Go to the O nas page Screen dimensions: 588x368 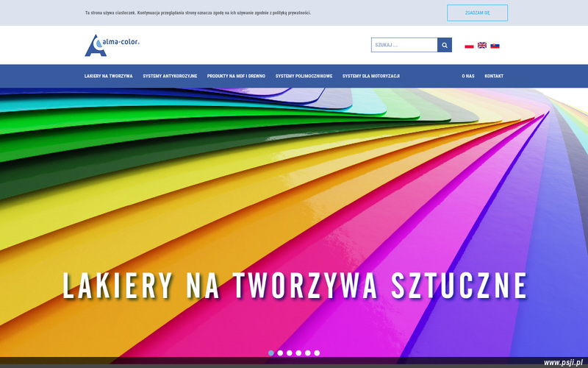click(468, 77)
